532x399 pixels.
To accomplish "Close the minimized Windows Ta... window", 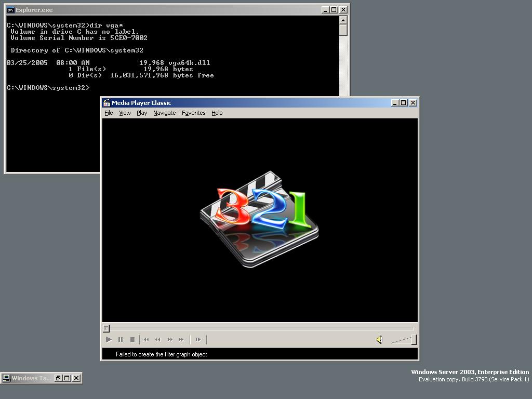I will (x=77, y=378).
